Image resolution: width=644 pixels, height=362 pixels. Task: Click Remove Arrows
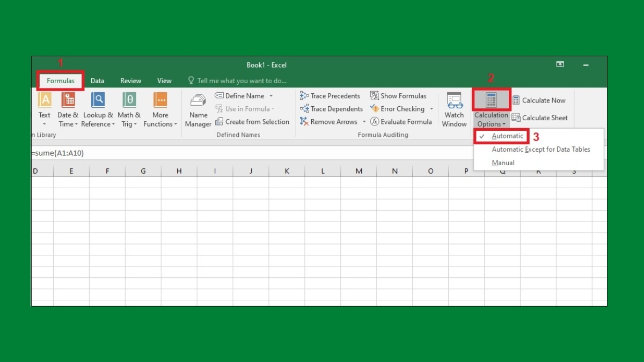[330, 122]
